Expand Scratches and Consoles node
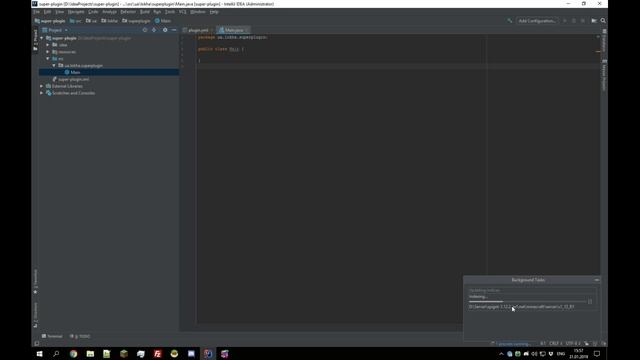The width and height of the screenshot is (640, 360). click(42, 93)
